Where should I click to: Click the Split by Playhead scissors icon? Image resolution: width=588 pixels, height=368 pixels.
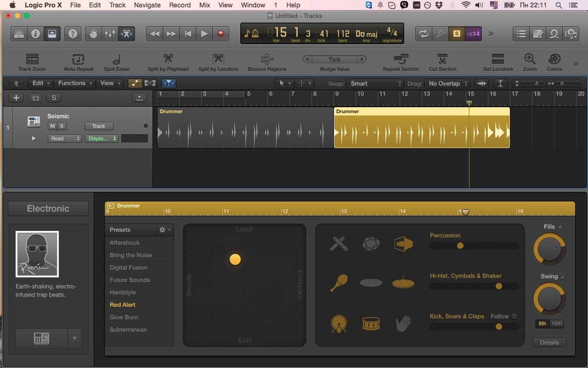tap(168, 59)
